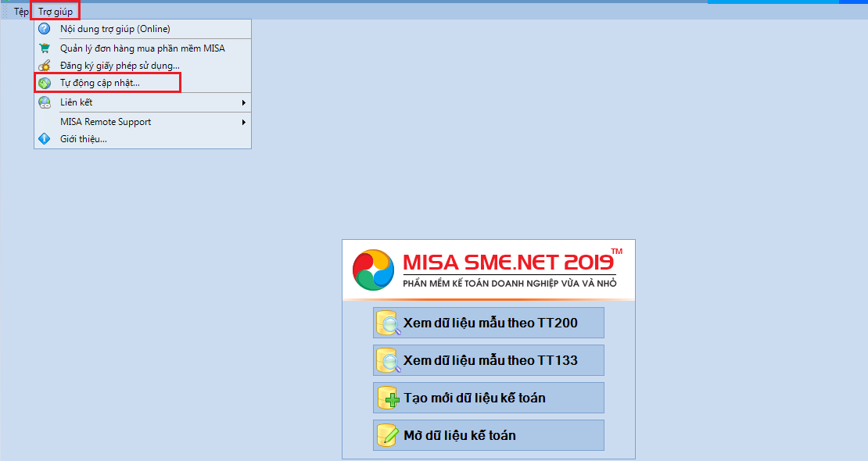This screenshot has width=868, height=461.
Task: Click the Liên kết globe link icon
Action: tap(45, 102)
